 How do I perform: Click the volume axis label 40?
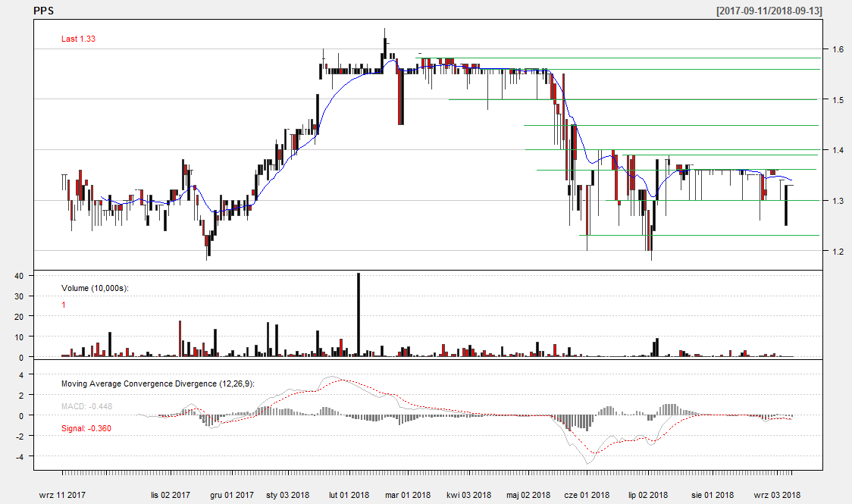point(19,276)
